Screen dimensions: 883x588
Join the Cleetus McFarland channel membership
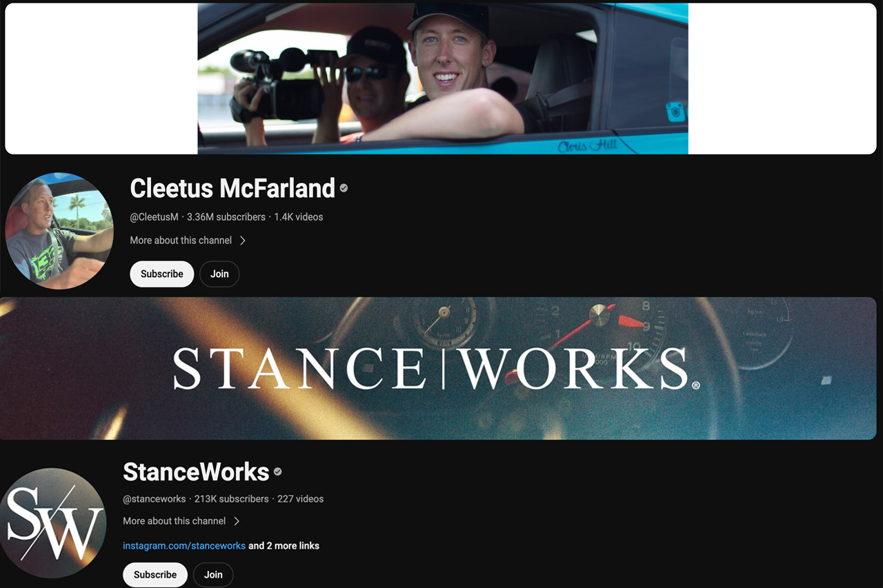[x=219, y=274]
